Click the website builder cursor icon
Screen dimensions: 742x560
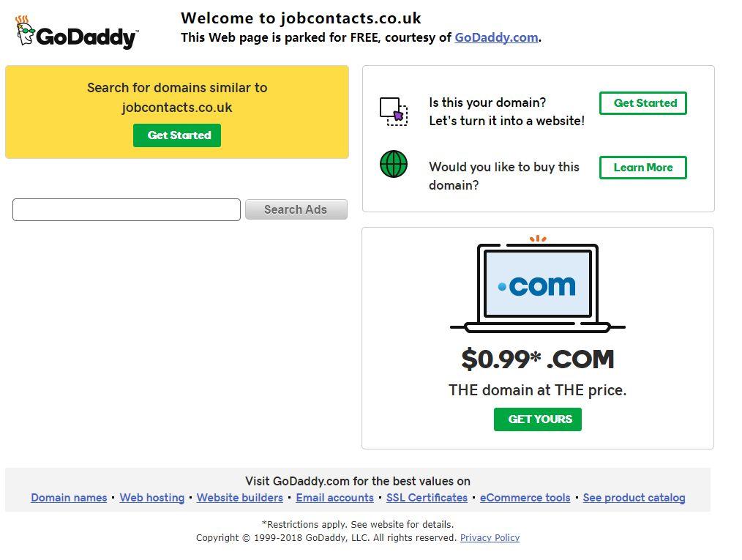(393, 111)
